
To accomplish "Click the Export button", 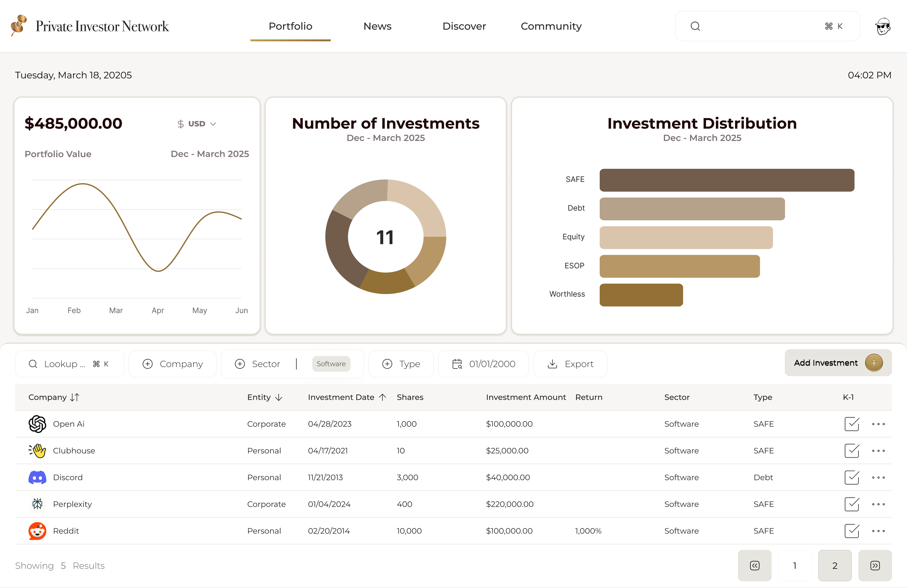I will click(570, 364).
